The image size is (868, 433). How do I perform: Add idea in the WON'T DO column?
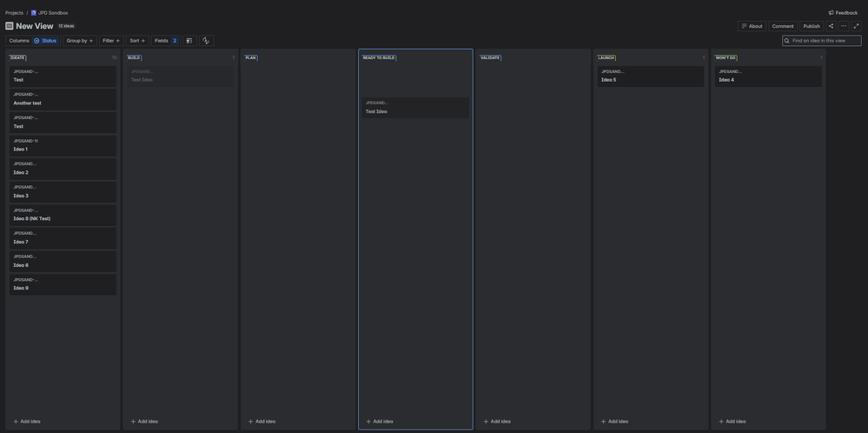[x=732, y=422]
